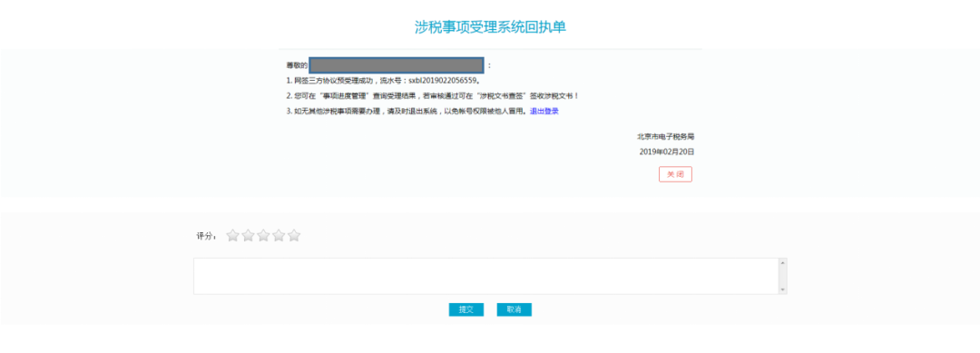Click the 北京市电子税务局 signature text
The width and height of the screenshot is (980, 353).
666,136
